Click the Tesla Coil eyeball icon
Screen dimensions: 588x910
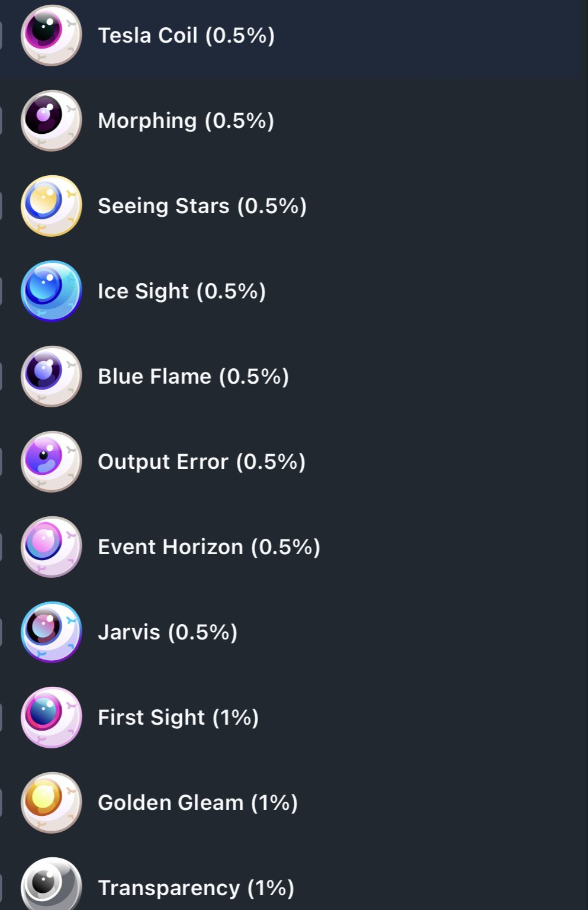pyautogui.click(x=52, y=36)
